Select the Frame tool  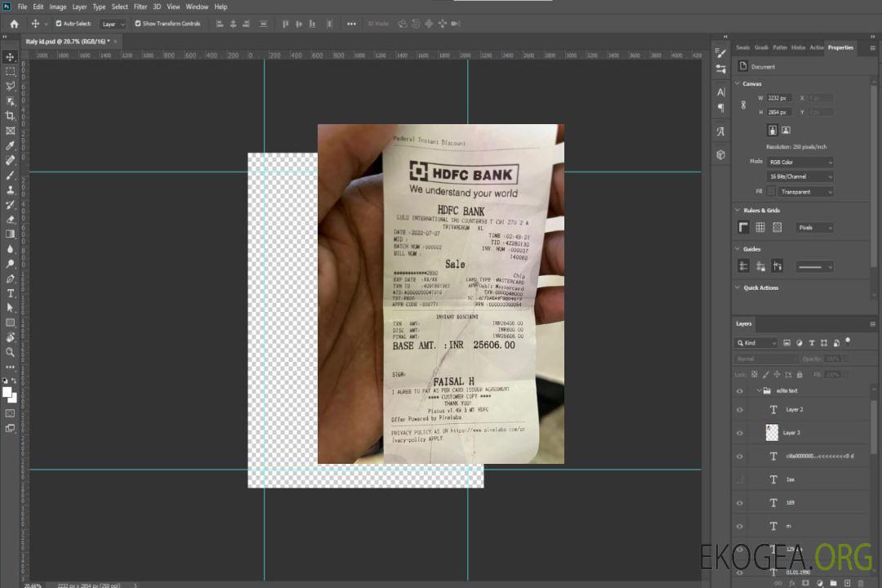click(x=10, y=131)
